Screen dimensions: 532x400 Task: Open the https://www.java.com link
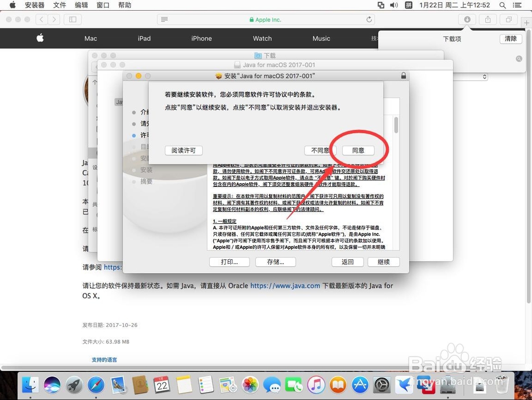285,285
